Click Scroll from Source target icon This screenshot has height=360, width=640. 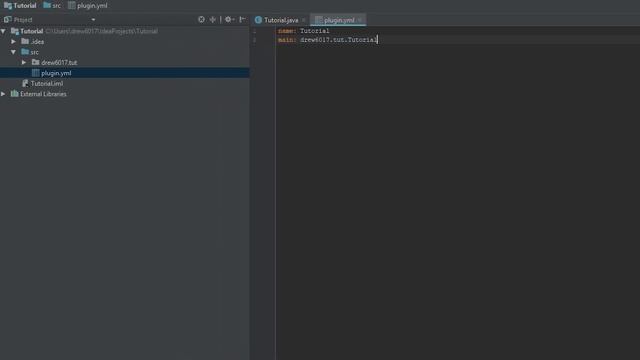click(201, 19)
